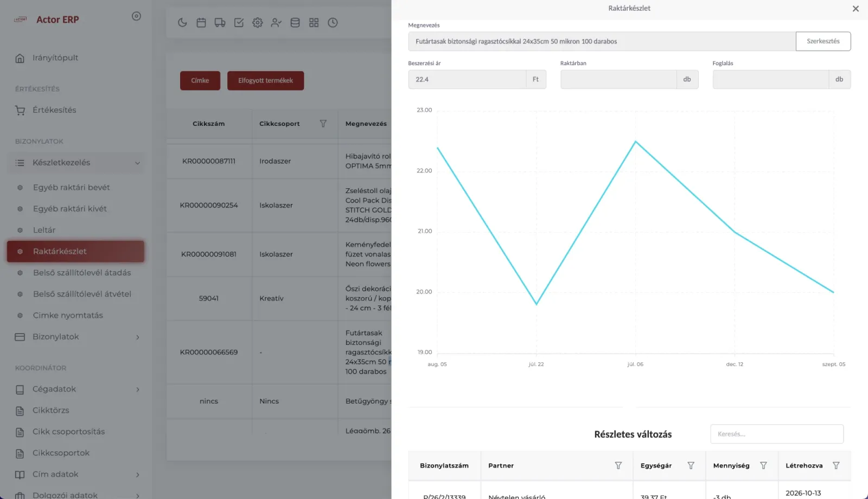
Task: Click the Keresés search field
Action: (x=777, y=434)
